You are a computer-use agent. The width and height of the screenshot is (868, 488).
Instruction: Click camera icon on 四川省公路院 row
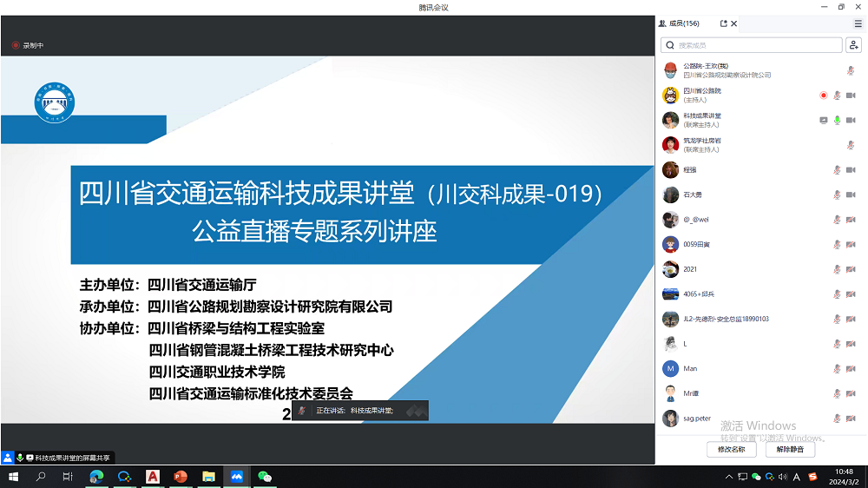click(x=851, y=96)
